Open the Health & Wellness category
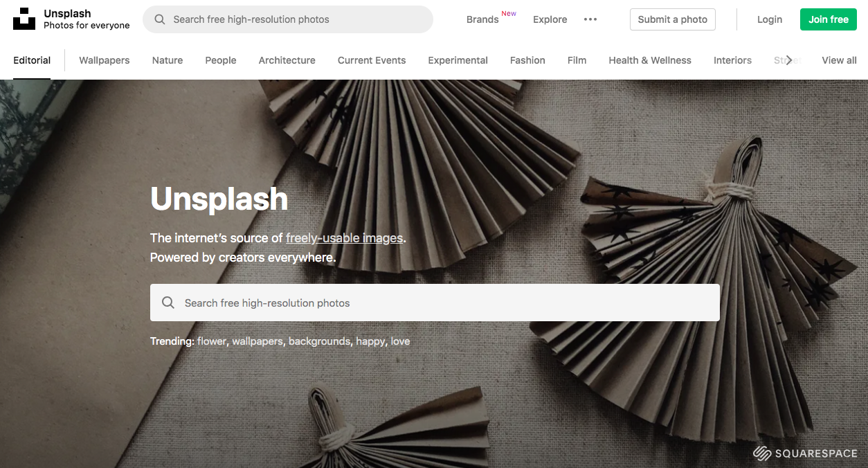This screenshot has width=868, height=468. point(650,60)
